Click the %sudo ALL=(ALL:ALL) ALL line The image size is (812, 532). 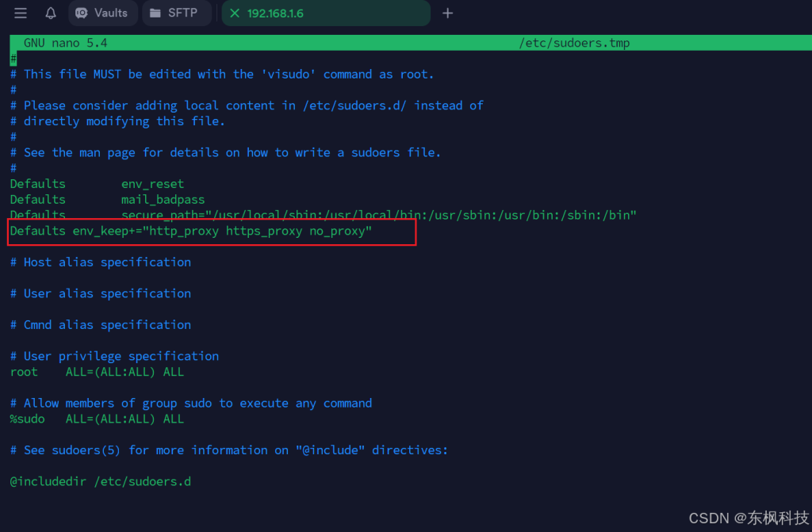[x=97, y=419]
